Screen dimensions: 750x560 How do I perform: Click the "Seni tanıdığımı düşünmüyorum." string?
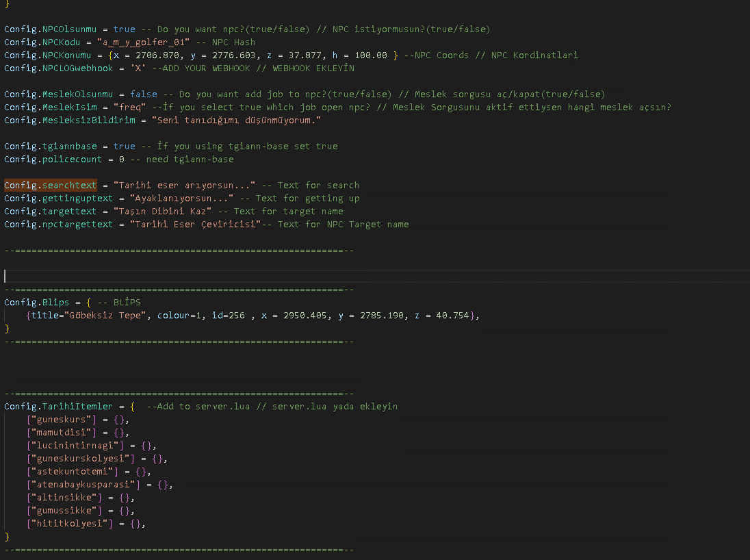tap(236, 120)
